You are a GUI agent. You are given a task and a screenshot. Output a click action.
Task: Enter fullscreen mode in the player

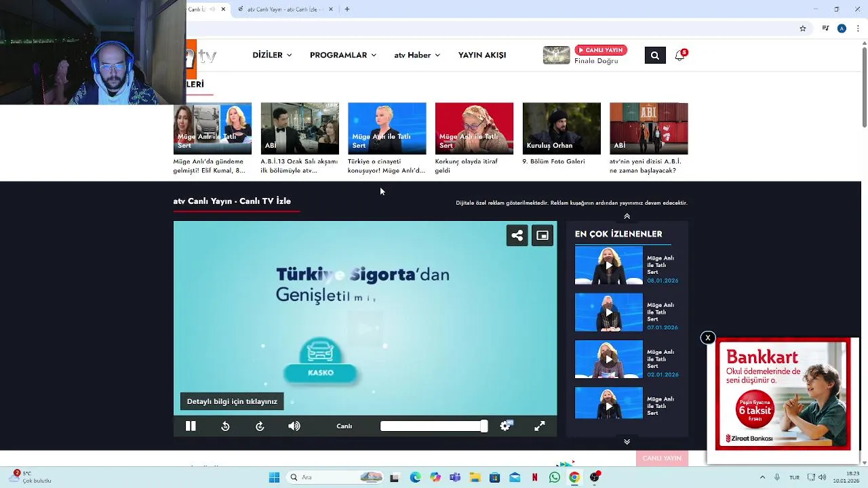coord(540,426)
